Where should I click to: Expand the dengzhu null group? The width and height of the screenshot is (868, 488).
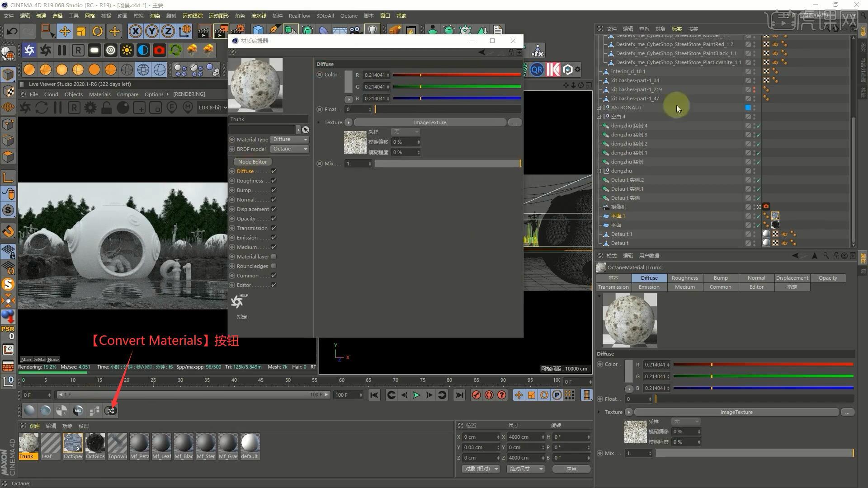point(599,171)
